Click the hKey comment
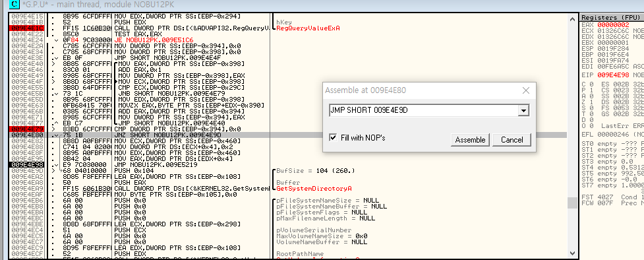644x260 pixels. pyautogui.click(x=284, y=22)
